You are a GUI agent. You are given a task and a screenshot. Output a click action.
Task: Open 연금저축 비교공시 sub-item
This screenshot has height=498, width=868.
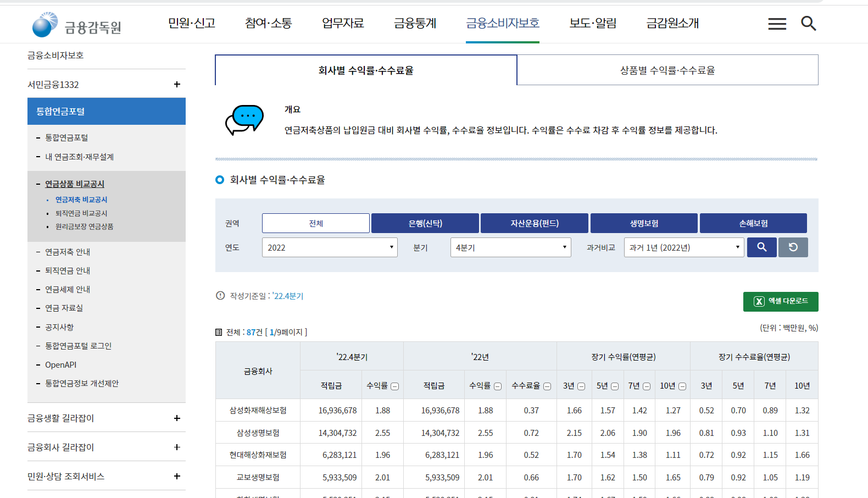81,200
